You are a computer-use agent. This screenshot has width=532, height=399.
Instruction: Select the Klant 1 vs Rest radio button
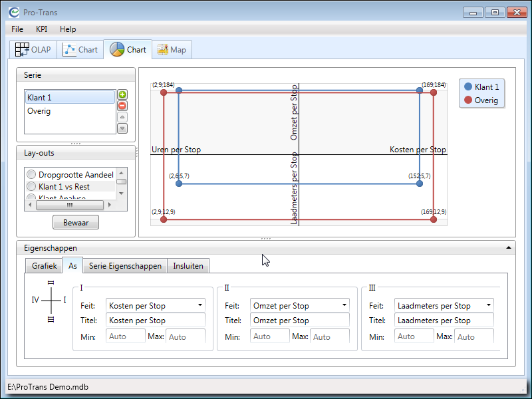pyautogui.click(x=31, y=187)
